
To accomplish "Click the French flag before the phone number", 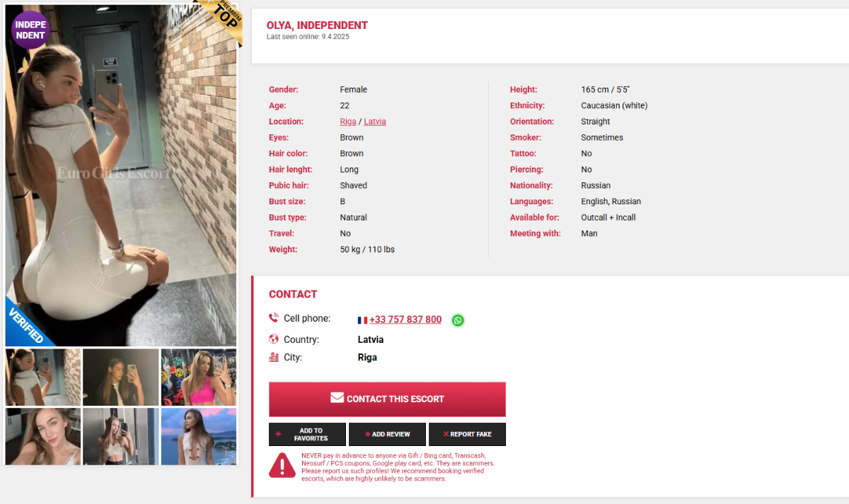I will (363, 320).
